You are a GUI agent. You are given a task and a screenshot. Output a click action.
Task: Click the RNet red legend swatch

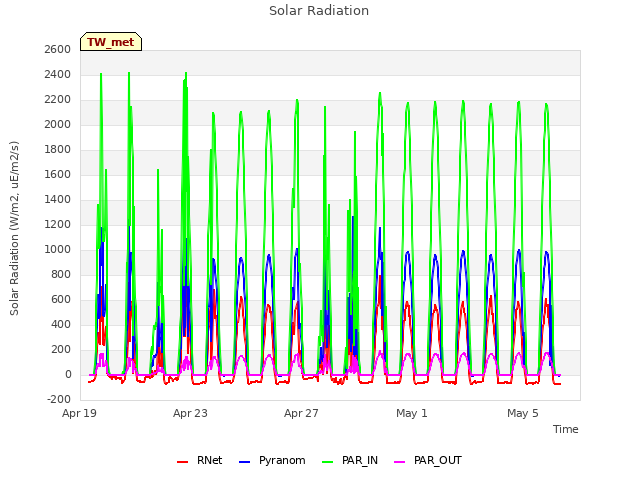coord(182,462)
